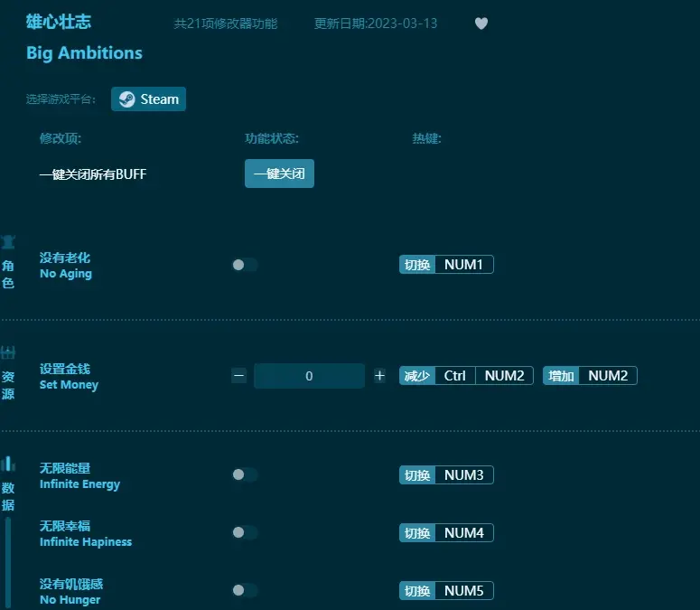Click the 资源 category icon
Viewport: 700px width, 610px height.
pyautogui.click(x=8, y=352)
